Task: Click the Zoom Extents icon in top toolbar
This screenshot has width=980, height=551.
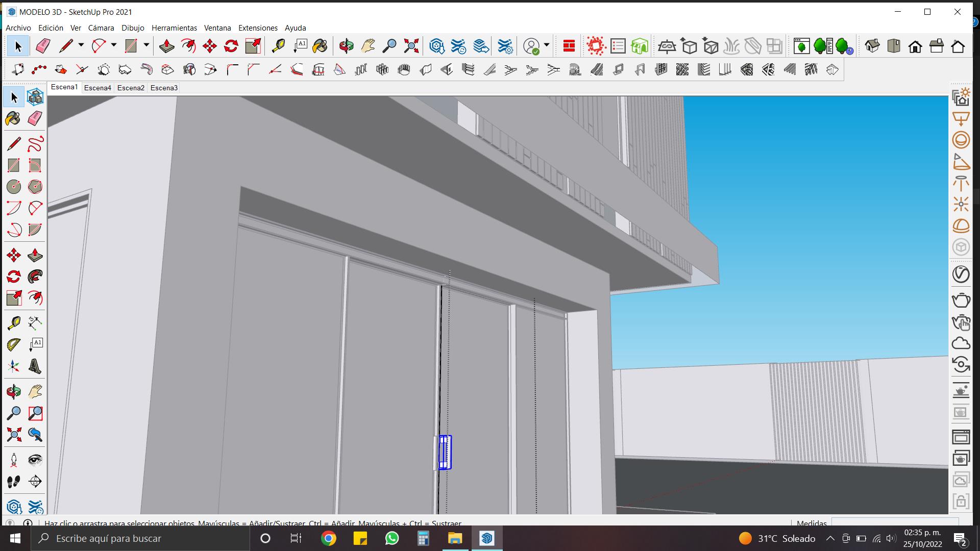Action: point(411,46)
